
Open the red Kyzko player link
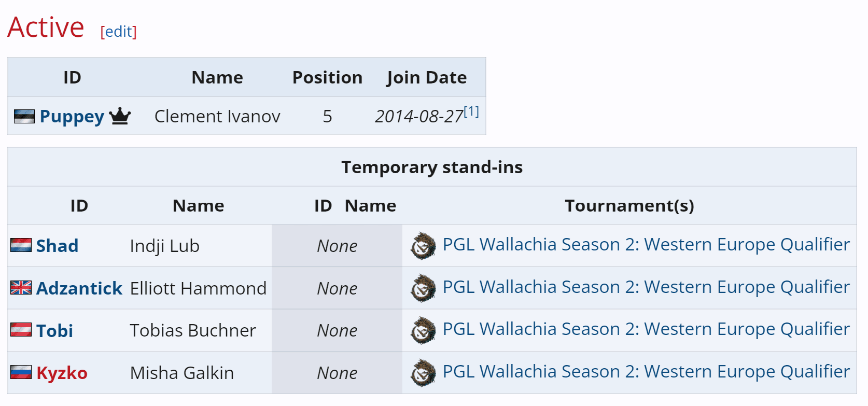(62, 373)
